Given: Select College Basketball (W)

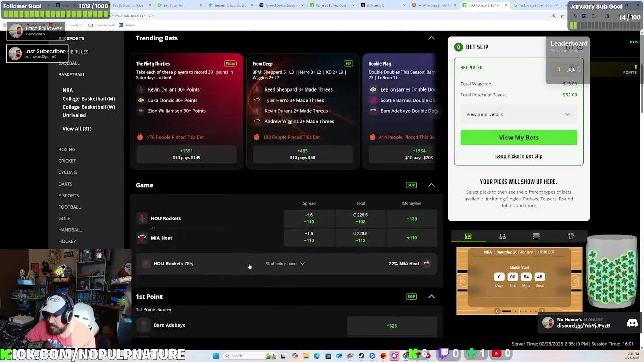Looking at the screenshot, I should (x=89, y=107).
